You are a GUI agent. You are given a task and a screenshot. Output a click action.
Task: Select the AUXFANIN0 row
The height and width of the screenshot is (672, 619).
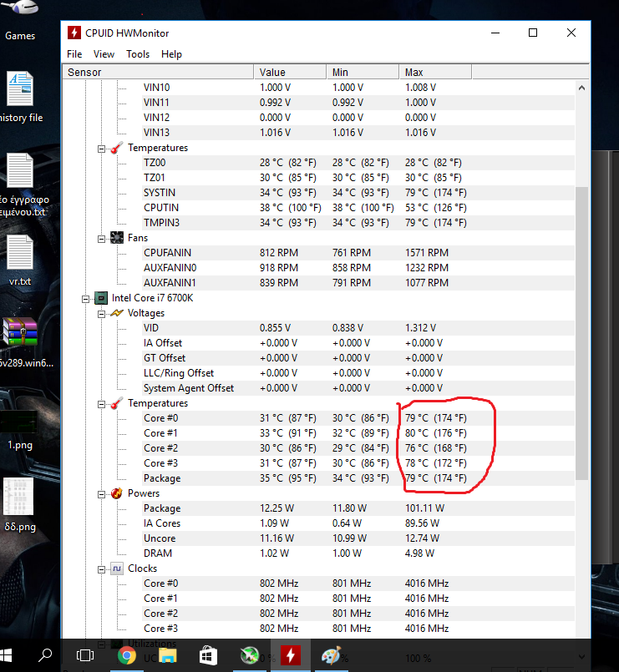(x=317, y=268)
